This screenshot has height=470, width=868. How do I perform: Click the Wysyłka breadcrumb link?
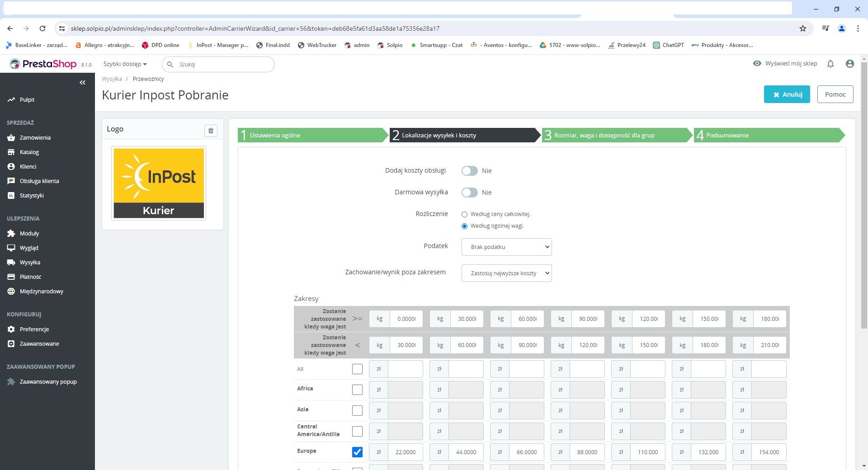(x=112, y=79)
